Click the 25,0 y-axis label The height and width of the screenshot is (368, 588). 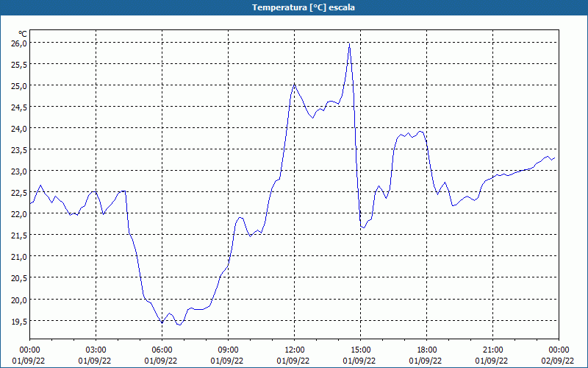pyautogui.click(x=20, y=86)
